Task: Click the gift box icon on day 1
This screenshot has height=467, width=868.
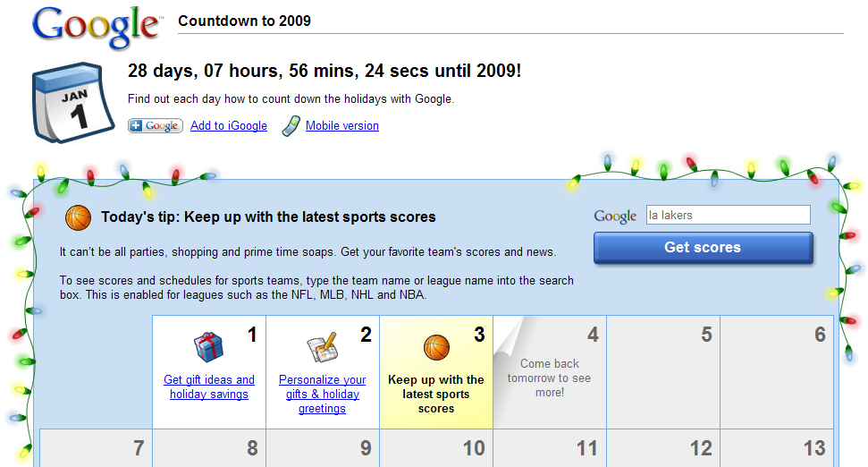Action: point(208,347)
